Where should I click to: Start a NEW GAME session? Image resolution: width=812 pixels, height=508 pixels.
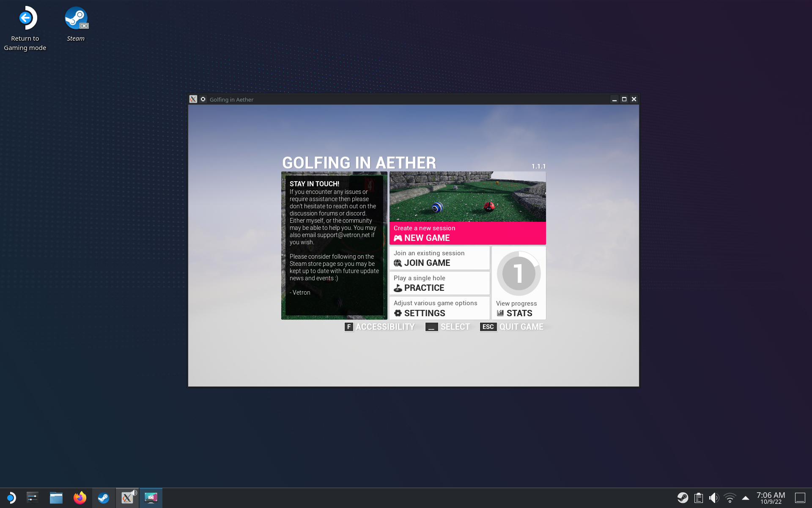pyautogui.click(x=467, y=233)
